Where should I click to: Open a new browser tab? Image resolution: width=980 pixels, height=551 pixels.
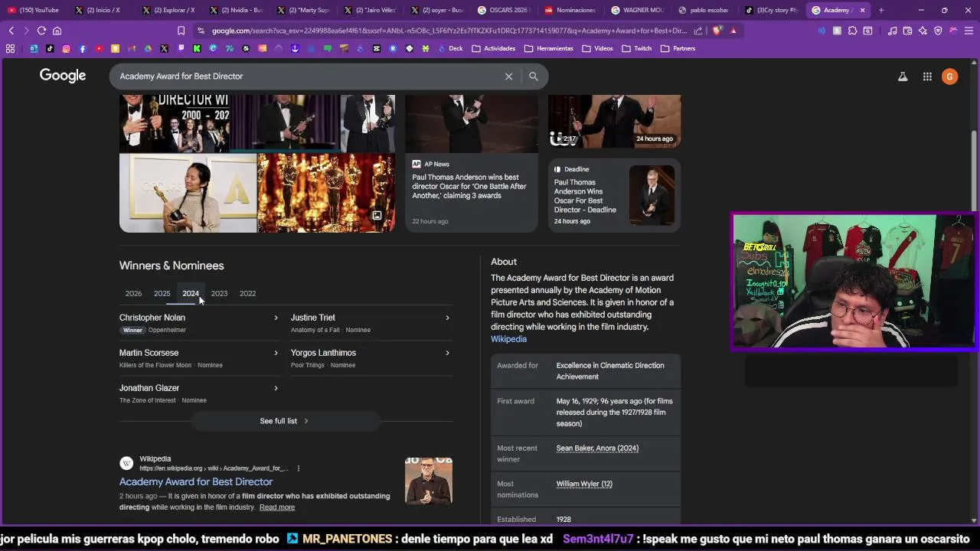pos(881,10)
